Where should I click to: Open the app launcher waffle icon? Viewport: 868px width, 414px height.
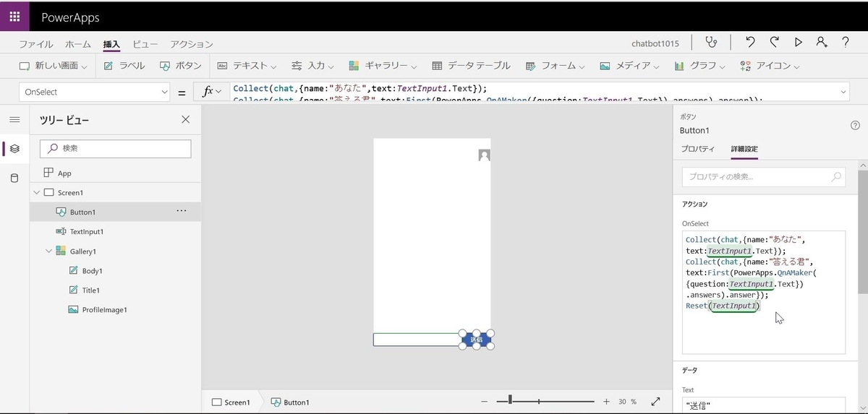tap(14, 17)
